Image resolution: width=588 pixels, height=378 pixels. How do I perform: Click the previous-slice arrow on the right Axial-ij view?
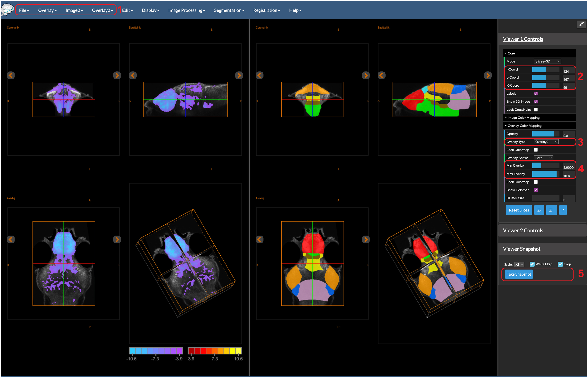[x=260, y=239]
